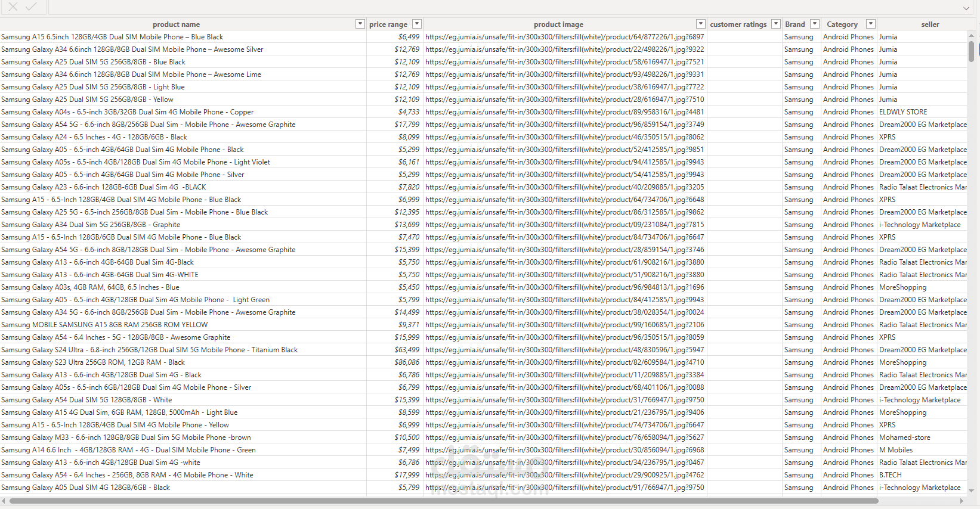Select the image URL ending 900925/1.jpg?4762
The height and width of the screenshot is (509, 980).
(x=564, y=475)
